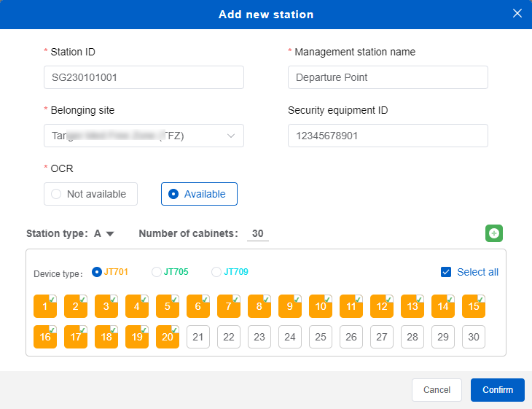Select unassigned cabinet 28
Viewport: 532px width, 409px height.
[x=412, y=337]
